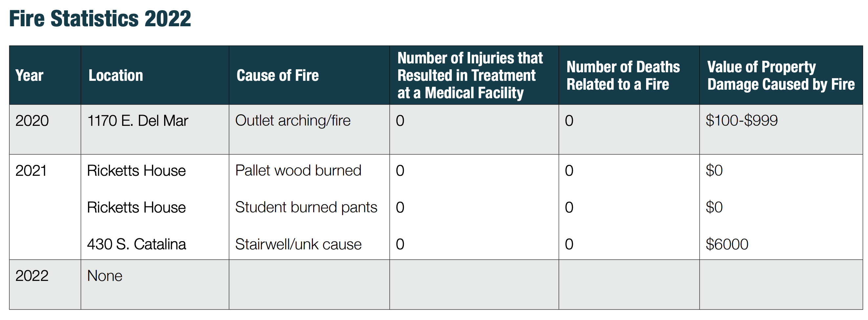The image size is (868, 320).
Task: Click the first Ricketts House entry
Action: click(x=137, y=171)
